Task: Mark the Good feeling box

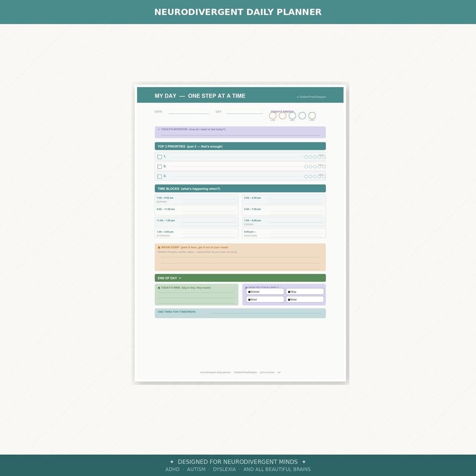Action: (x=265, y=299)
